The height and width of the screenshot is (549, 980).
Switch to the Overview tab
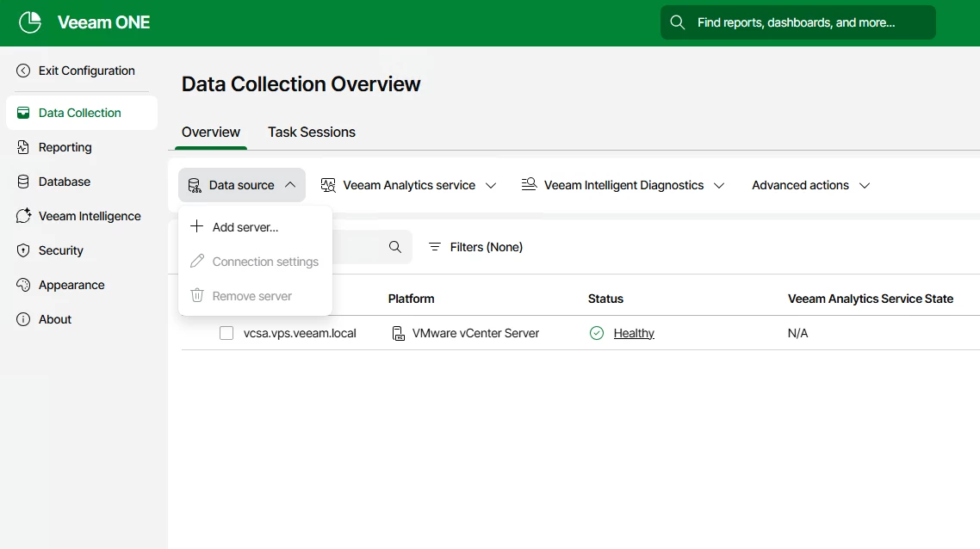coord(211,133)
